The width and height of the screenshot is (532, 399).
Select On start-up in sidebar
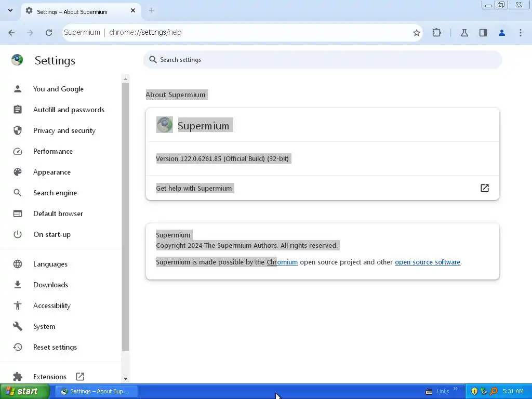[x=52, y=234]
